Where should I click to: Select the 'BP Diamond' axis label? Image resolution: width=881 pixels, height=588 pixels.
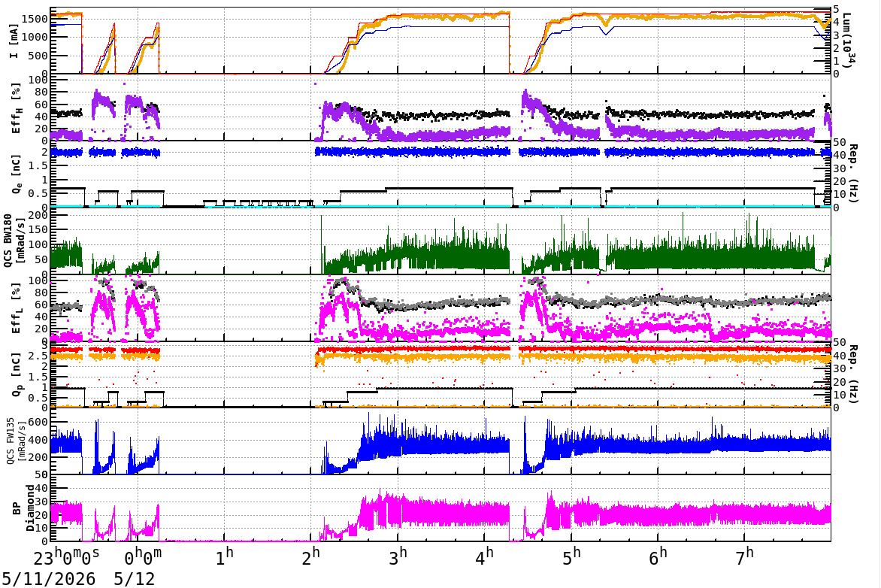[23, 508]
